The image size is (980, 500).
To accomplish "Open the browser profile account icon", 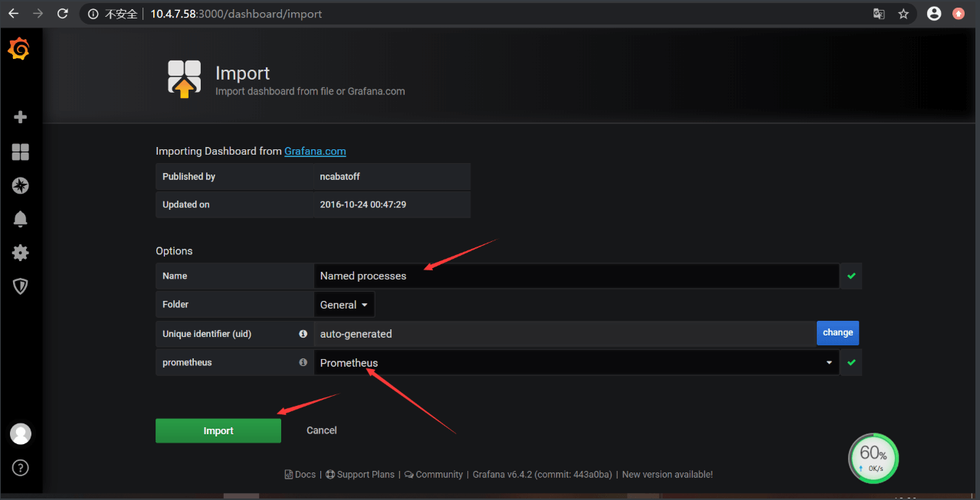I will 934,14.
